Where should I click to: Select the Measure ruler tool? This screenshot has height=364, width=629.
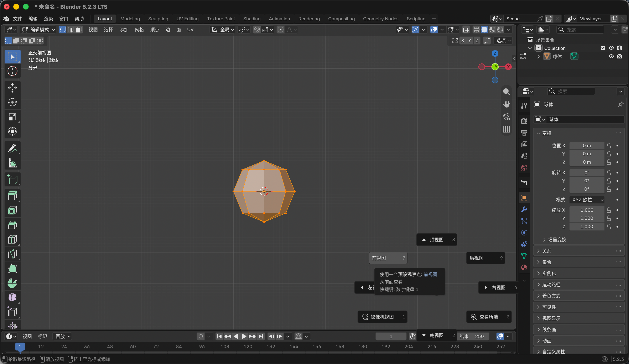(12, 162)
